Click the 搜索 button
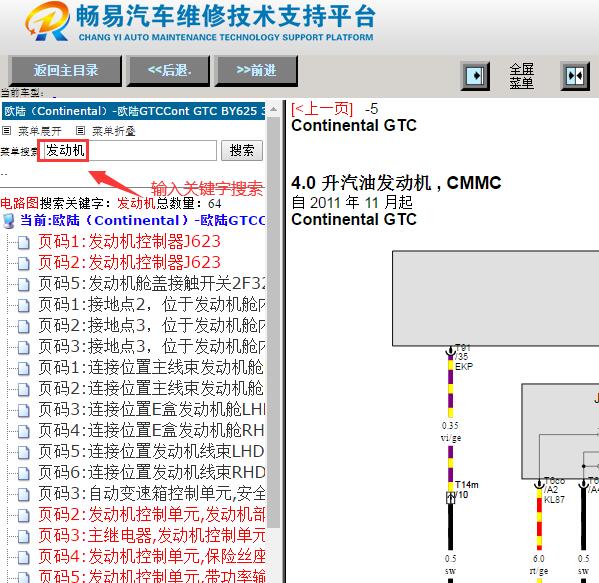The image size is (599, 583). tap(242, 151)
